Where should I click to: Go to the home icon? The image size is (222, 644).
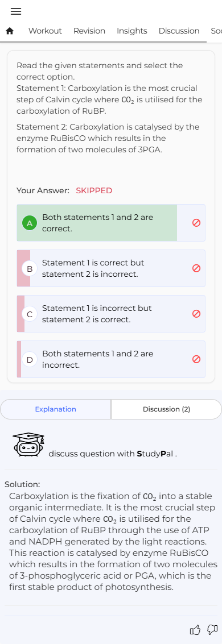click(10, 31)
